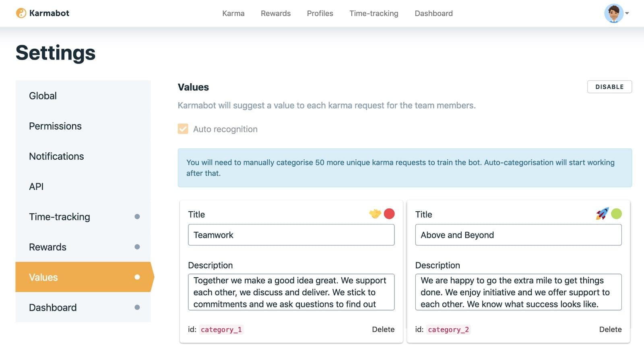Open Notifications settings in the sidebar
The height and width of the screenshot is (346, 644).
56,157
